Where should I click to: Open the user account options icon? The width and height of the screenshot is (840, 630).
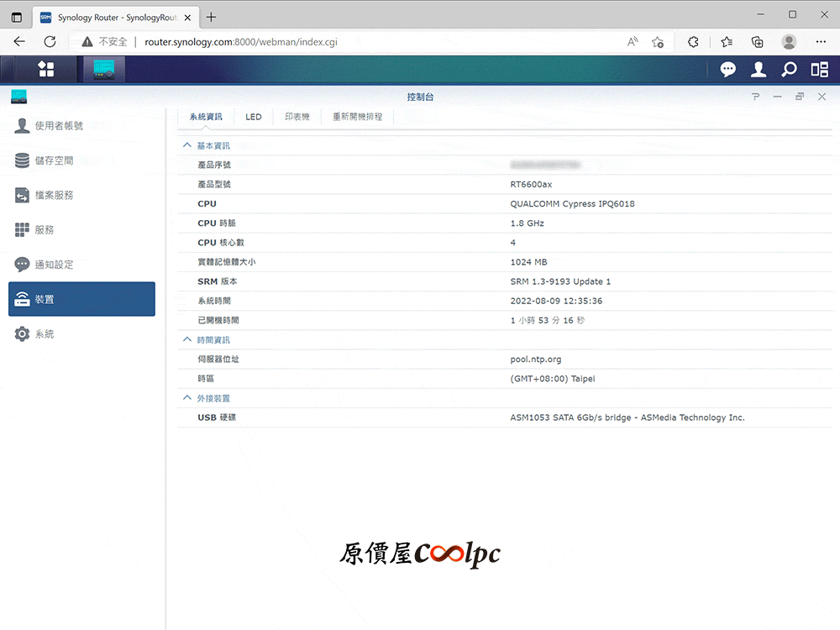758,69
